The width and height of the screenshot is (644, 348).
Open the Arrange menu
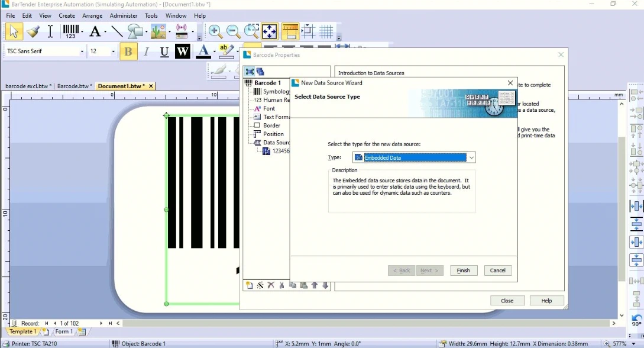tap(92, 15)
